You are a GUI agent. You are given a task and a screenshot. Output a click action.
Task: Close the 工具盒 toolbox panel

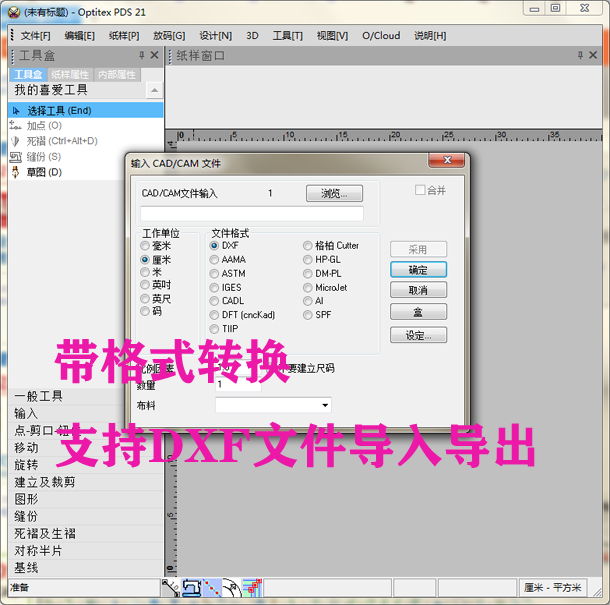(x=154, y=55)
